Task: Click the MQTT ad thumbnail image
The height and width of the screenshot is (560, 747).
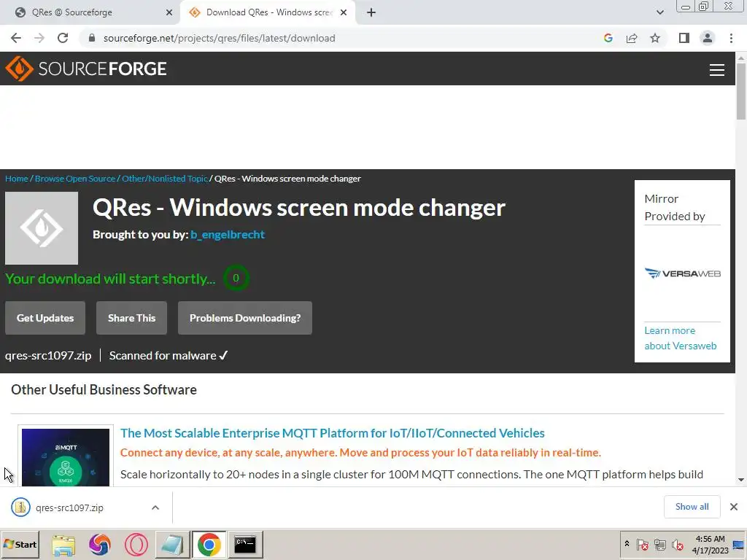Action: click(x=66, y=457)
